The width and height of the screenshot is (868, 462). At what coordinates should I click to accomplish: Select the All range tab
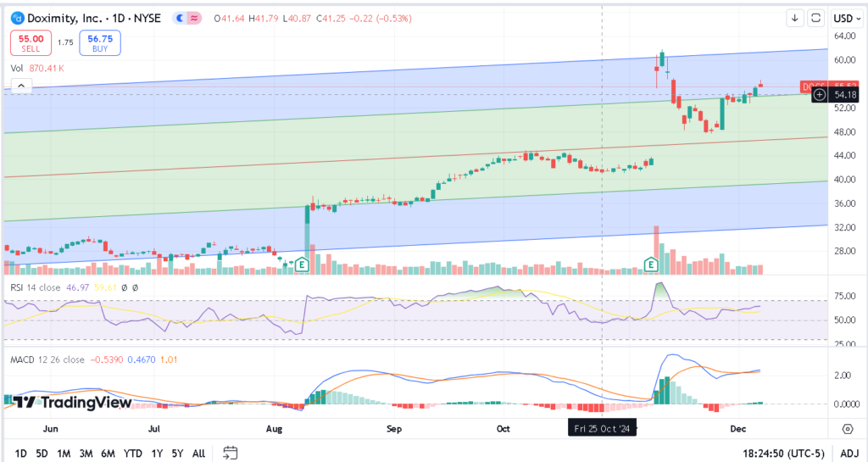point(198,454)
